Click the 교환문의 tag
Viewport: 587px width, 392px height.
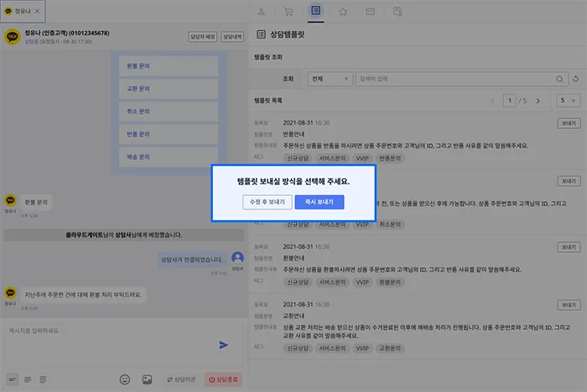tap(390, 348)
